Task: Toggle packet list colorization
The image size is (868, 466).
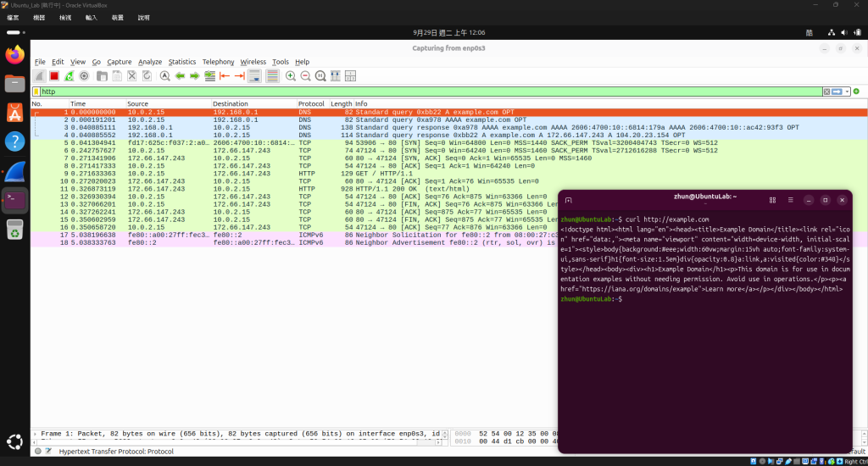Action: pyautogui.click(x=272, y=75)
